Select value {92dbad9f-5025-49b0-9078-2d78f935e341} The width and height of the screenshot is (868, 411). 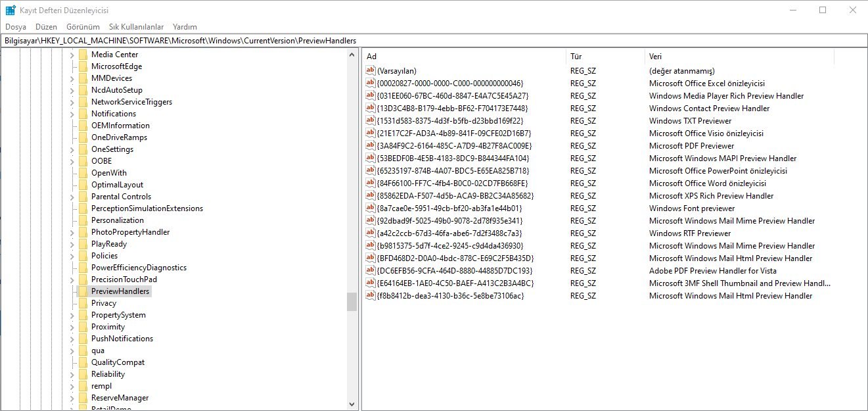pyautogui.click(x=450, y=220)
